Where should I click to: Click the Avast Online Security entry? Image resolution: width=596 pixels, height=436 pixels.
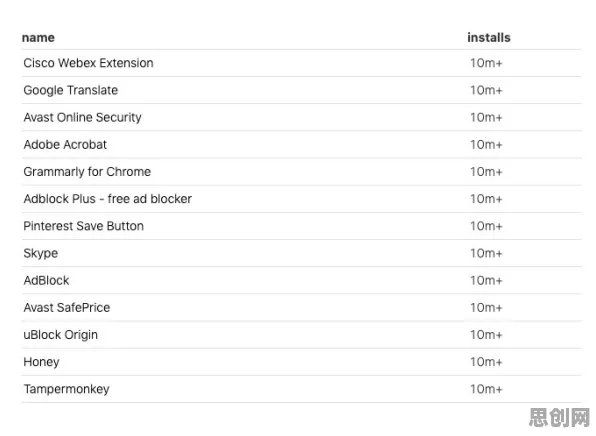click(82, 117)
